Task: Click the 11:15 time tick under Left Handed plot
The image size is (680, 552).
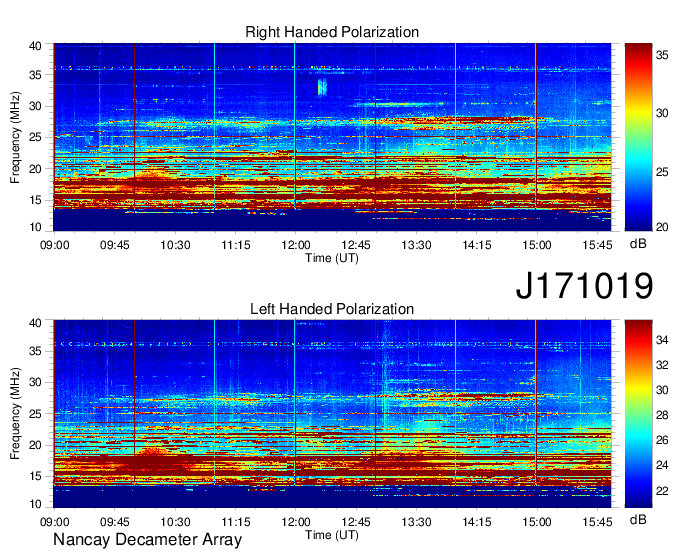Action: (235, 522)
